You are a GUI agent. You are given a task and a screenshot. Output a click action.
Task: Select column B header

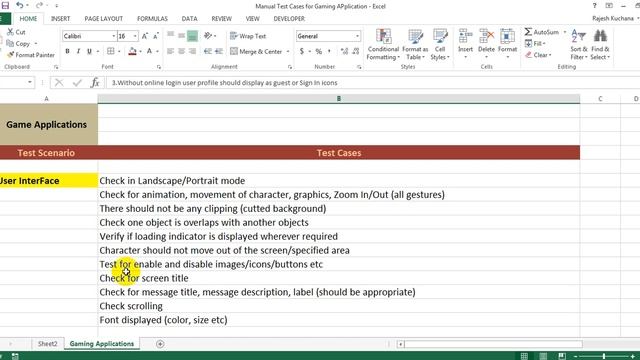(x=339, y=98)
